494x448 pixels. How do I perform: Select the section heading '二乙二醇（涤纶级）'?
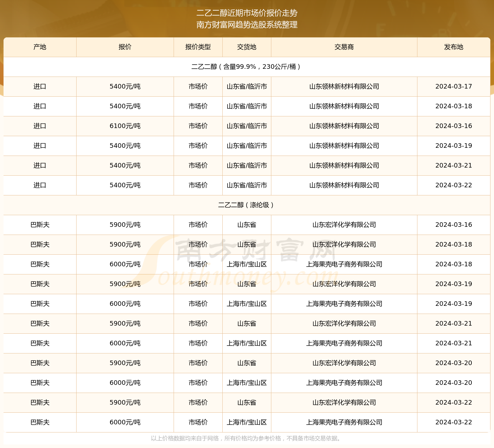(x=247, y=205)
